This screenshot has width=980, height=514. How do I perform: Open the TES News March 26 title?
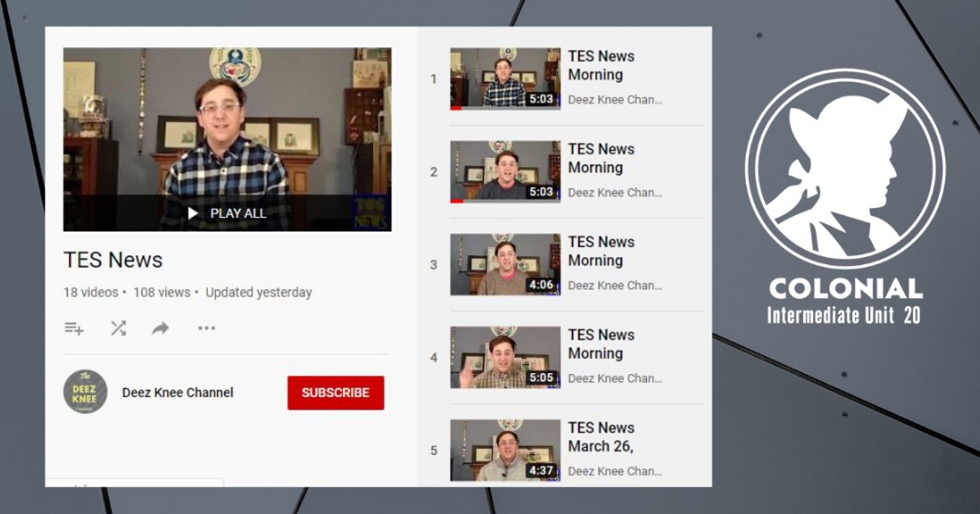coord(602,437)
